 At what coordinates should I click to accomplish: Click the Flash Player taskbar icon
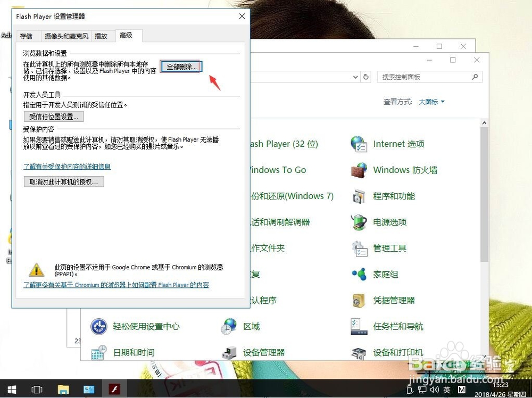coord(115,389)
